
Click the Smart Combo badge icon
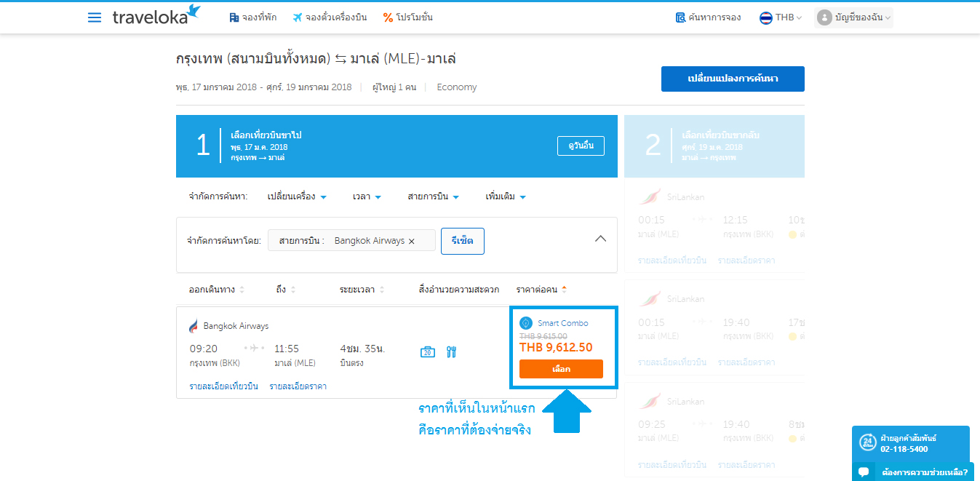[x=526, y=323]
